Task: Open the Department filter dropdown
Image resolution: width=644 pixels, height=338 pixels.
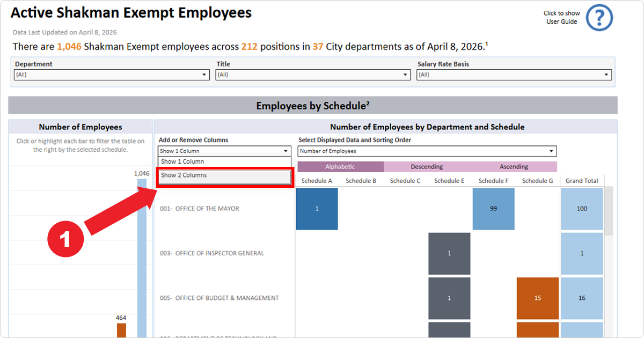Action: coord(112,75)
